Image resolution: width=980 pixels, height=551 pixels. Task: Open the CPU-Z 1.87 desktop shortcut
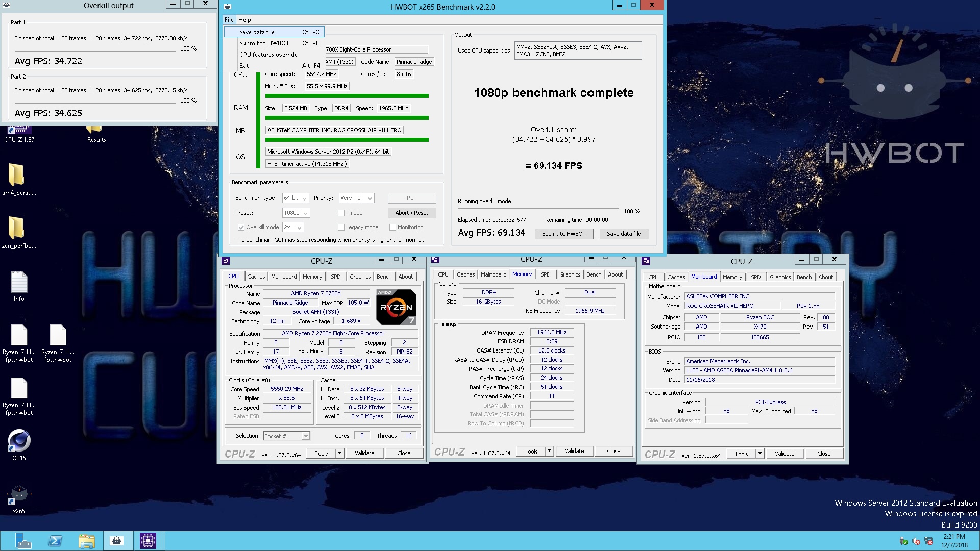[x=19, y=135]
